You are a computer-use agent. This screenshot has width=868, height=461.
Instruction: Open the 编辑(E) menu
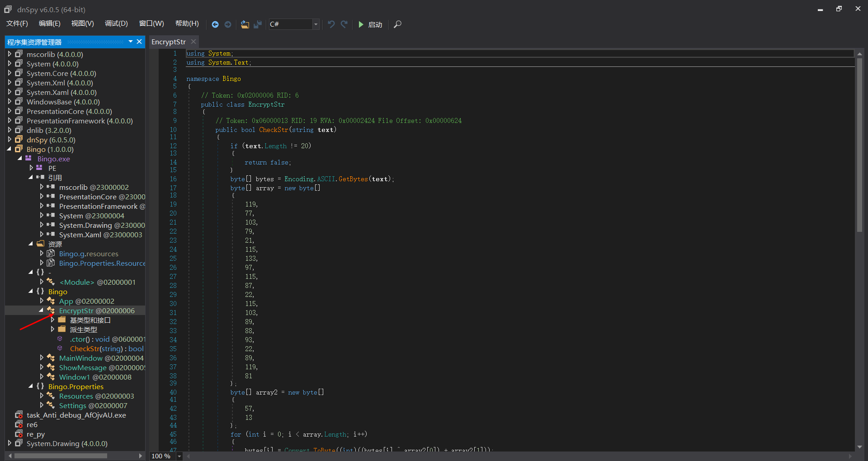(50, 24)
